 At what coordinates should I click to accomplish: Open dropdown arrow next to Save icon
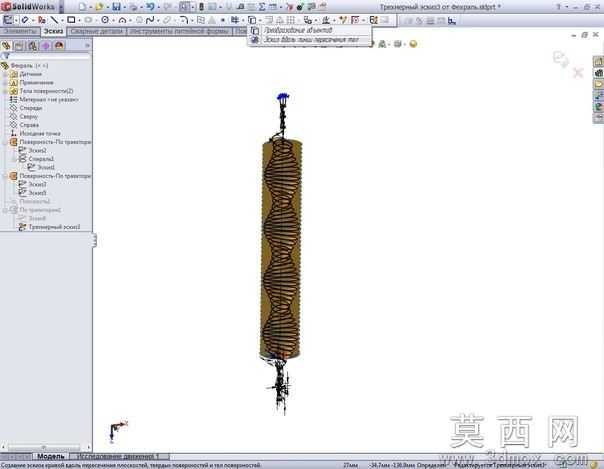coord(124,7)
